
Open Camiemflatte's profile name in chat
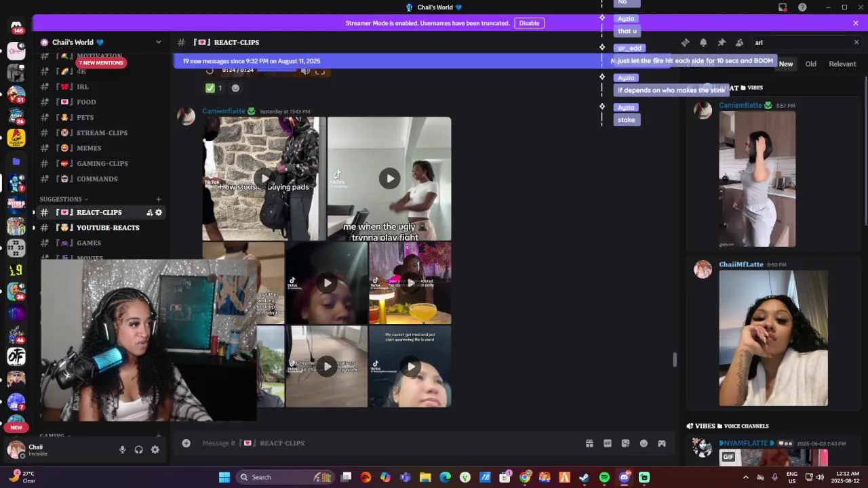tap(224, 111)
